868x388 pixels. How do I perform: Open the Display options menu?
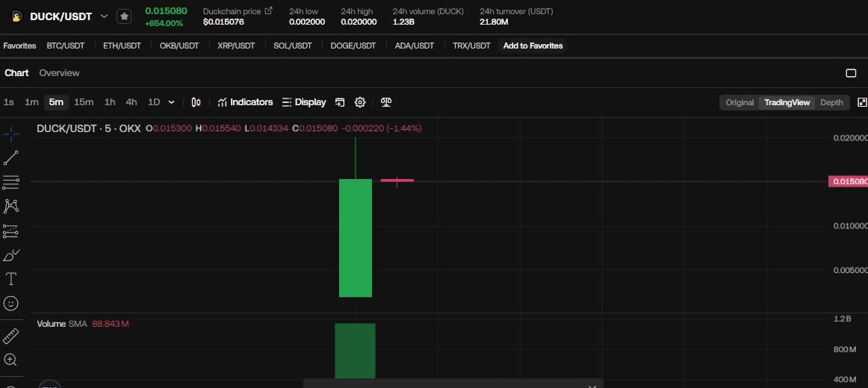click(304, 102)
